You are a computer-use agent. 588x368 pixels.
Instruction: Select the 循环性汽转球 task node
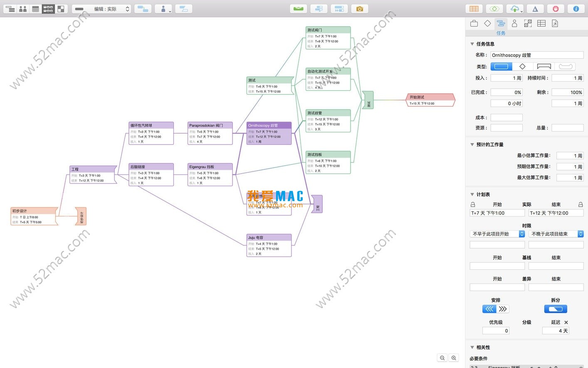(151, 133)
